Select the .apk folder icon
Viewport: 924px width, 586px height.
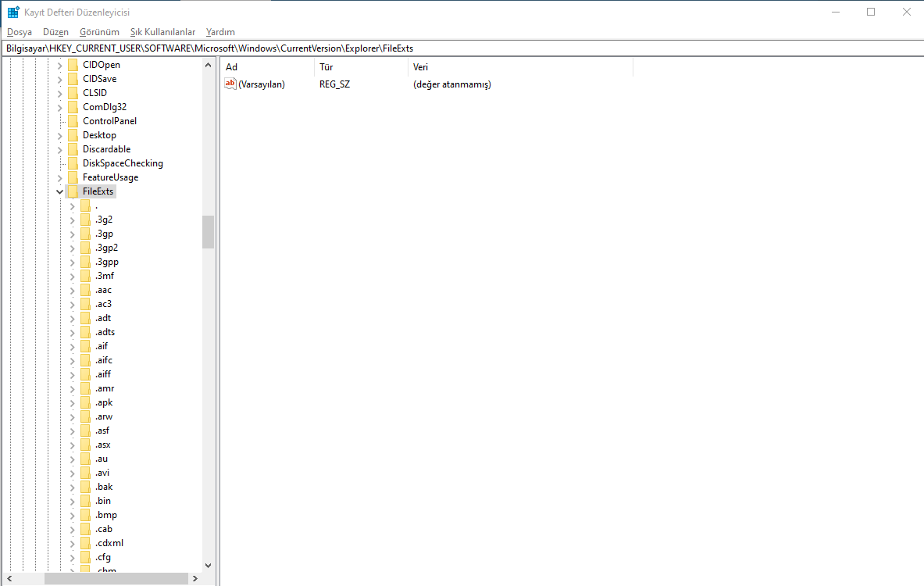point(85,402)
